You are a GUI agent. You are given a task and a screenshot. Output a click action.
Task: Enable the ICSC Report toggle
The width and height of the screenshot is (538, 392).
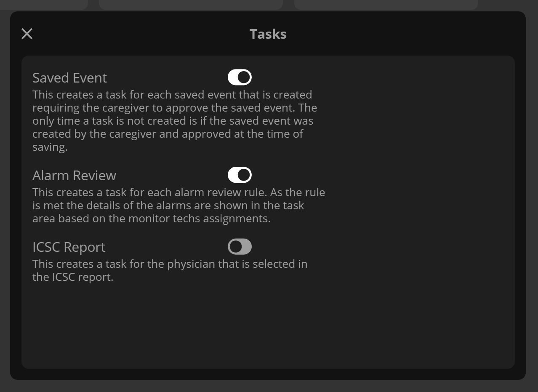coord(240,247)
